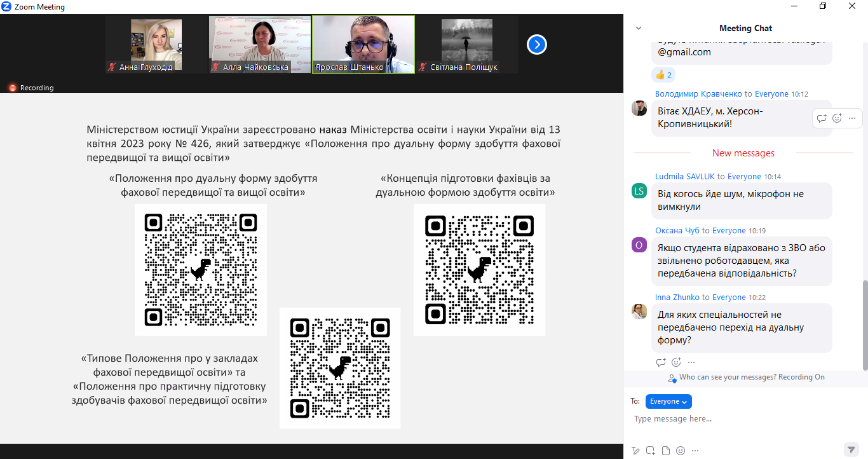This screenshot has height=459, width=868.
Task: Click muted microphone icon on Анна Глуходід
Action: pyautogui.click(x=112, y=67)
